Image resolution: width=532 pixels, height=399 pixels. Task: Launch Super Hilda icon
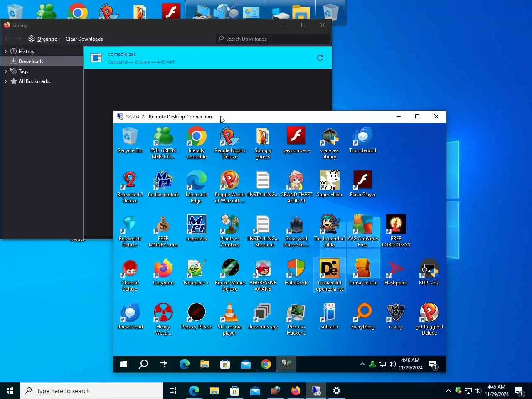[x=329, y=184]
